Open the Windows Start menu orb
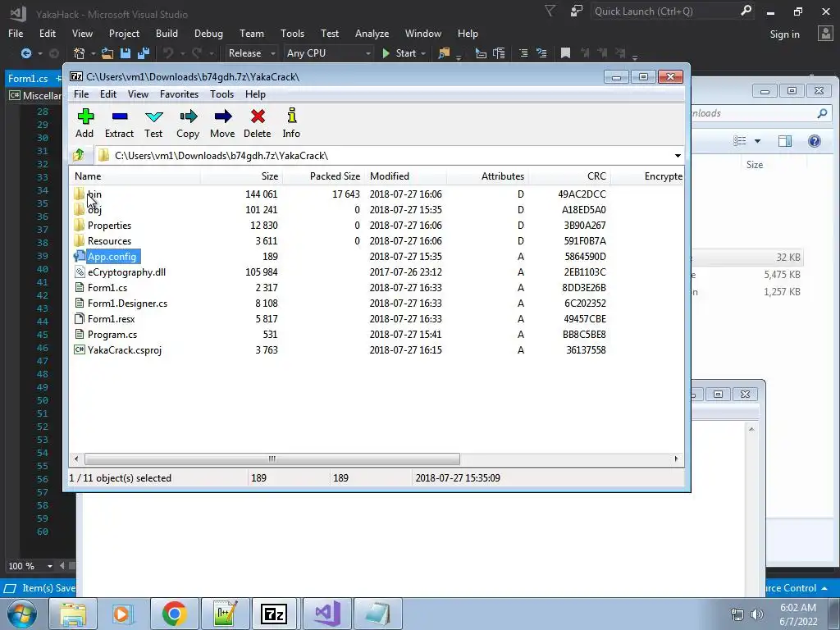 pyautogui.click(x=22, y=614)
